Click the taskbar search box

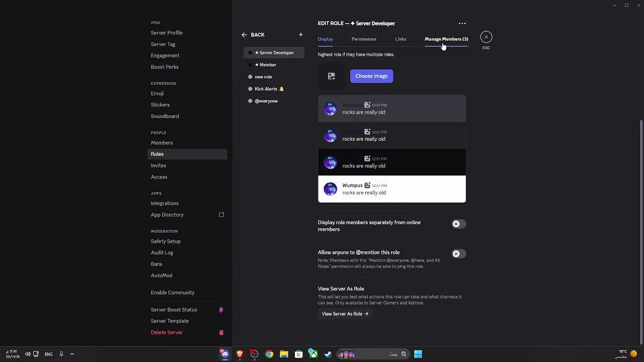tap(373, 354)
